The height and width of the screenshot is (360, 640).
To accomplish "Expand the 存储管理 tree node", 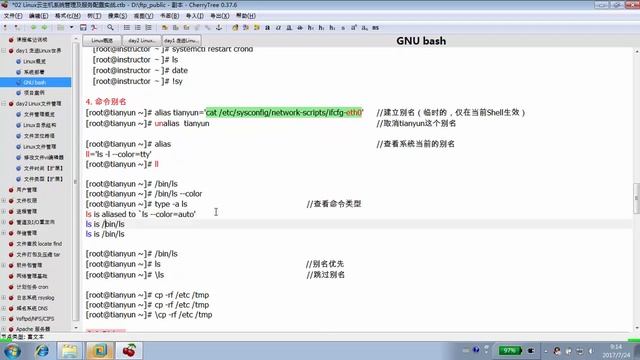I will [4, 233].
